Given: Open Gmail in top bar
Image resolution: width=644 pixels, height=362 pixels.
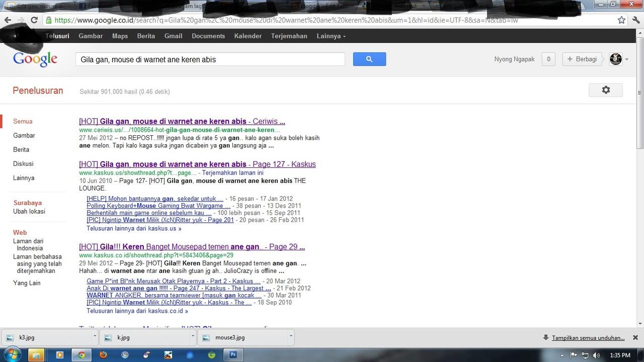Looking at the screenshot, I should tap(174, 36).
